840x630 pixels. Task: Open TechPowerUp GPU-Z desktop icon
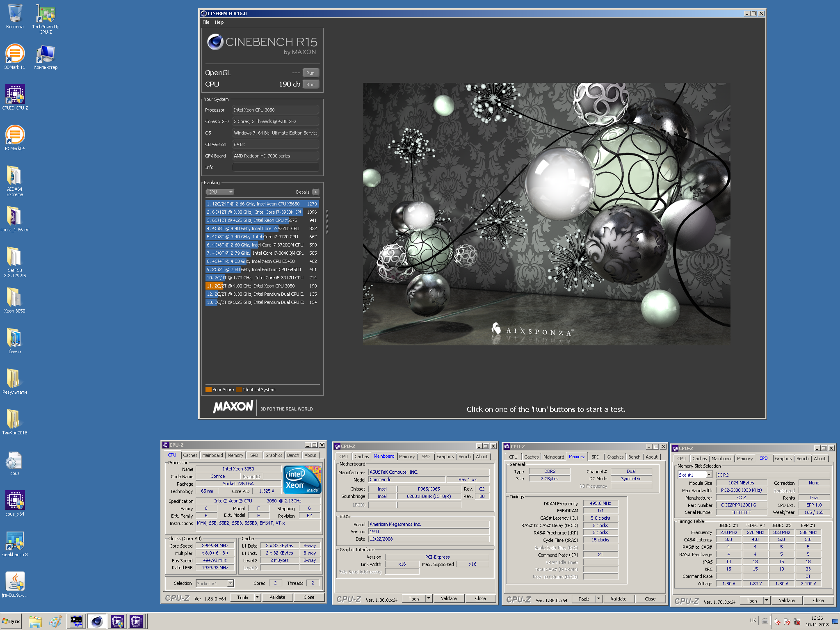(x=46, y=19)
